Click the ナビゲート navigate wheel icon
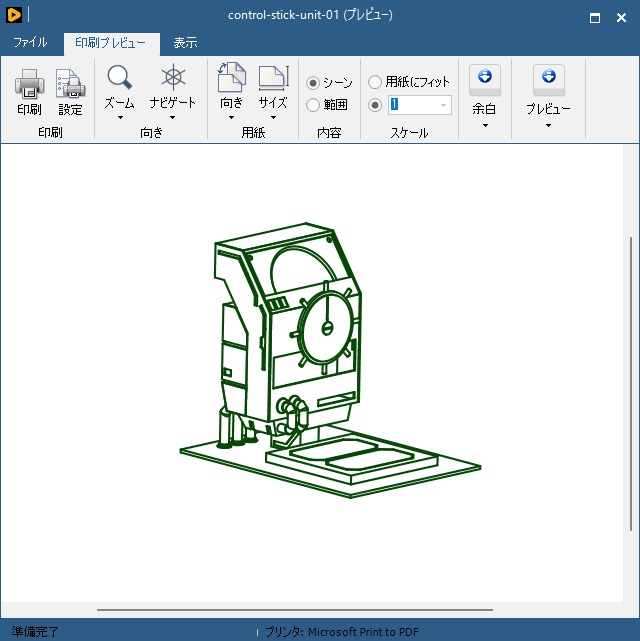Image resolution: width=640 pixels, height=641 pixels. (x=173, y=78)
